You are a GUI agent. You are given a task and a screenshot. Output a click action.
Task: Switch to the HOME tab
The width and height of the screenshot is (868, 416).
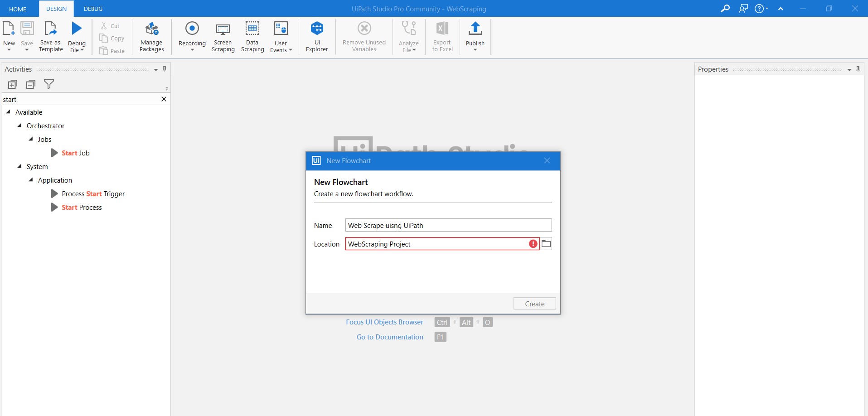click(18, 9)
